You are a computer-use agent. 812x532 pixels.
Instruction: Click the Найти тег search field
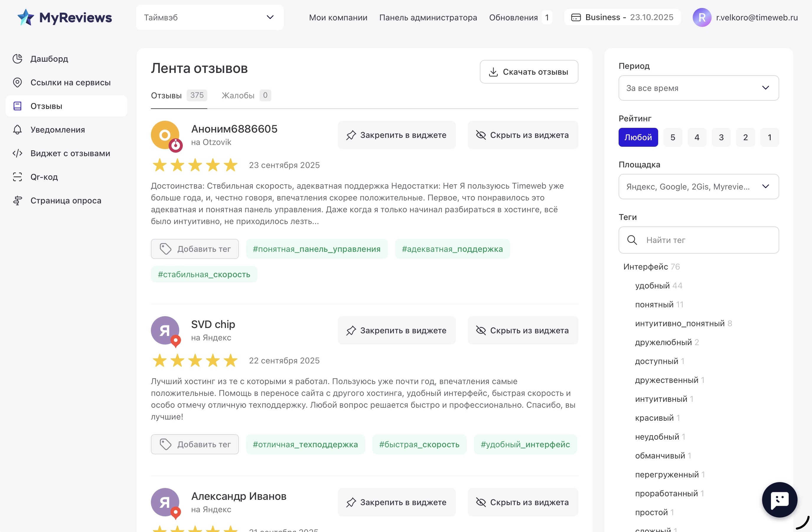(x=698, y=240)
